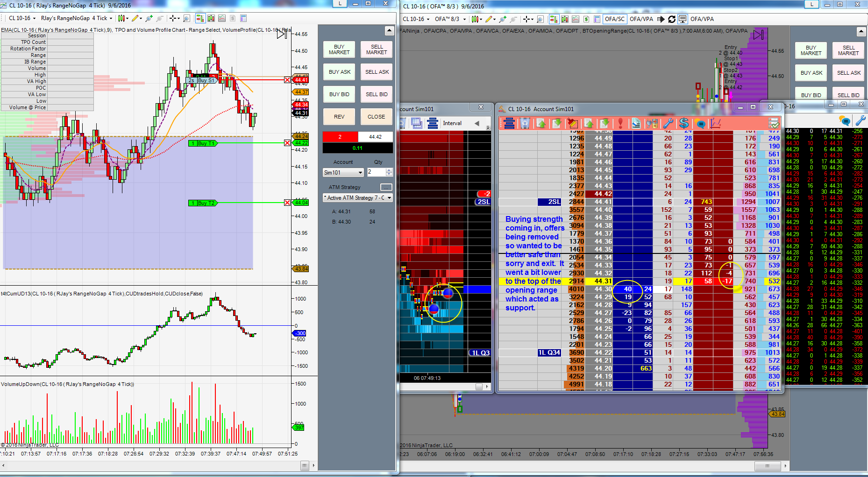Click the refresh arrows icon in OFA toolbar
This screenshot has height=477, width=868.
672,19
